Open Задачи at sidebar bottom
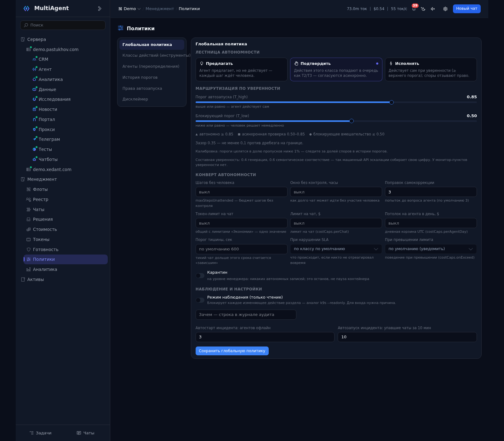The width and height of the screenshot is (504, 441). 40,433
